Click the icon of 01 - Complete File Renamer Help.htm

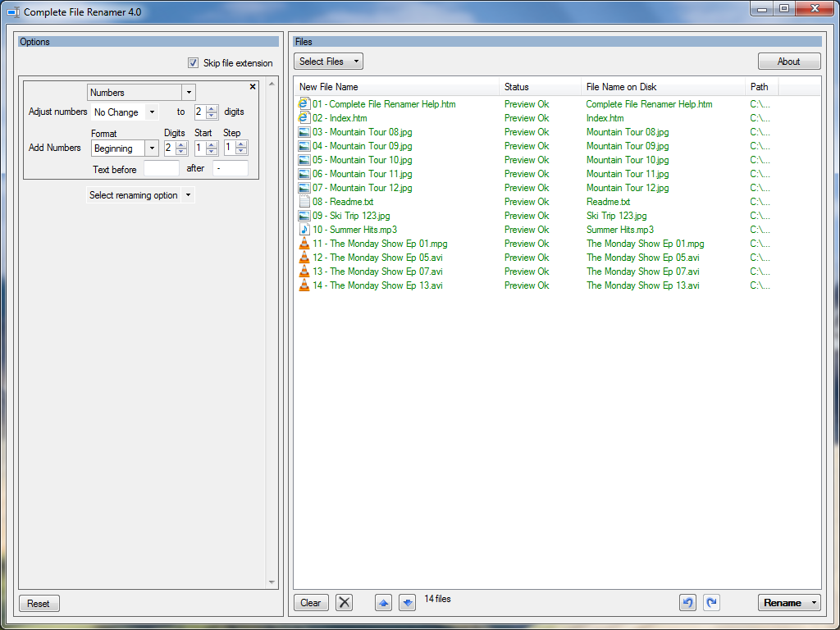coord(304,104)
